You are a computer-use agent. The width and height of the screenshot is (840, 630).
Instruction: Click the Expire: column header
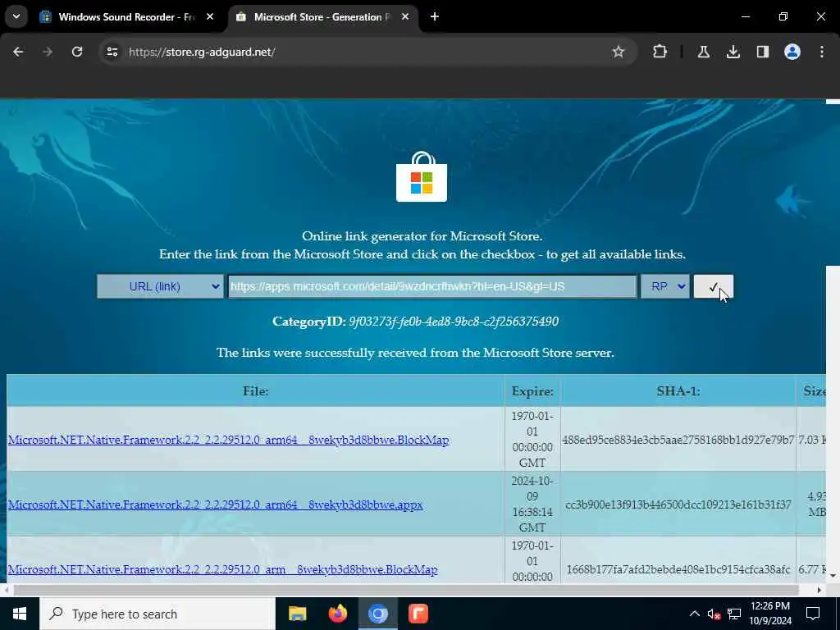532,391
